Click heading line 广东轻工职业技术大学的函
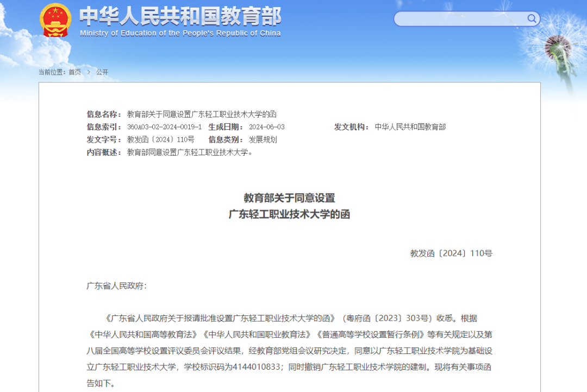 (x=289, y=214)
